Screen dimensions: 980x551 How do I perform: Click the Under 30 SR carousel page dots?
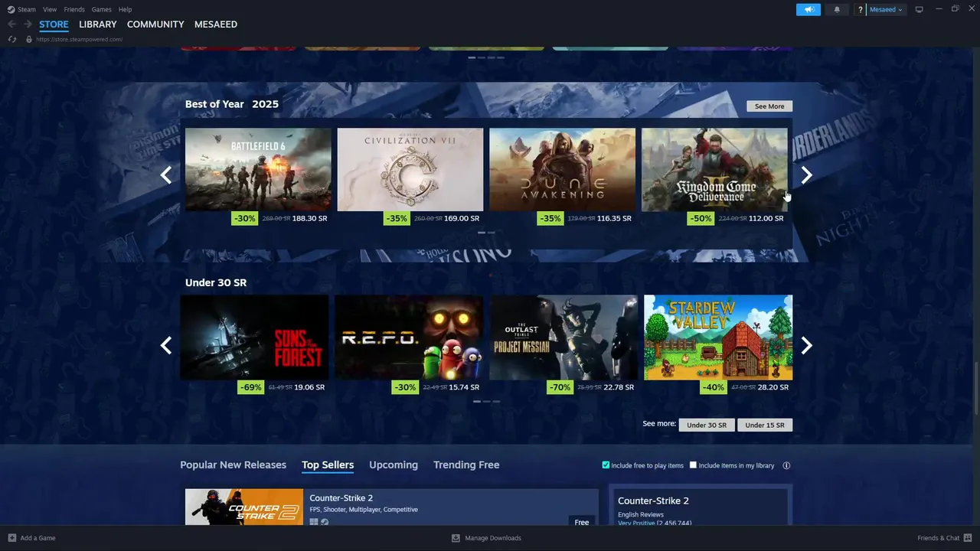click(486, 401)
